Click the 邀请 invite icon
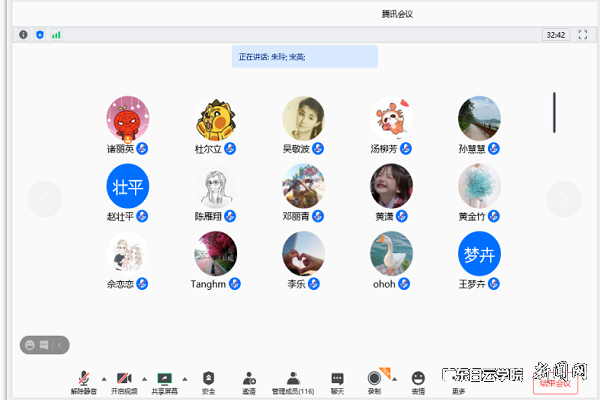 [x=249, y=378]
